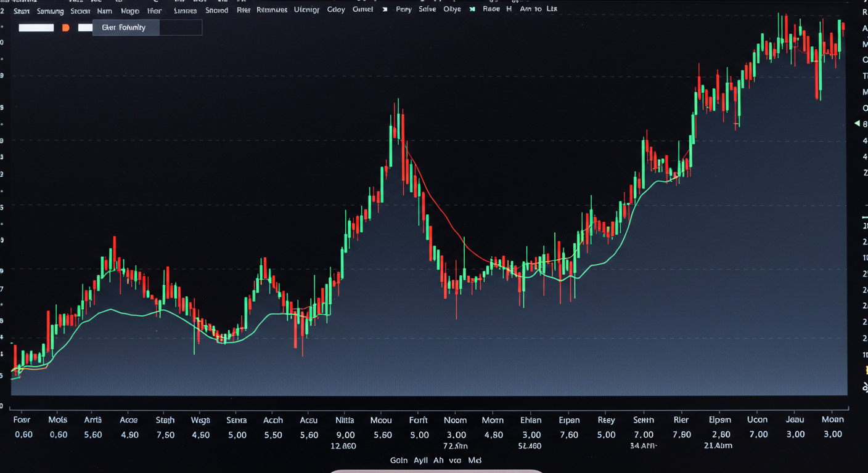The image size is (868, 473).
Task: Click the Forft axis label
Action: click(418, 420)
